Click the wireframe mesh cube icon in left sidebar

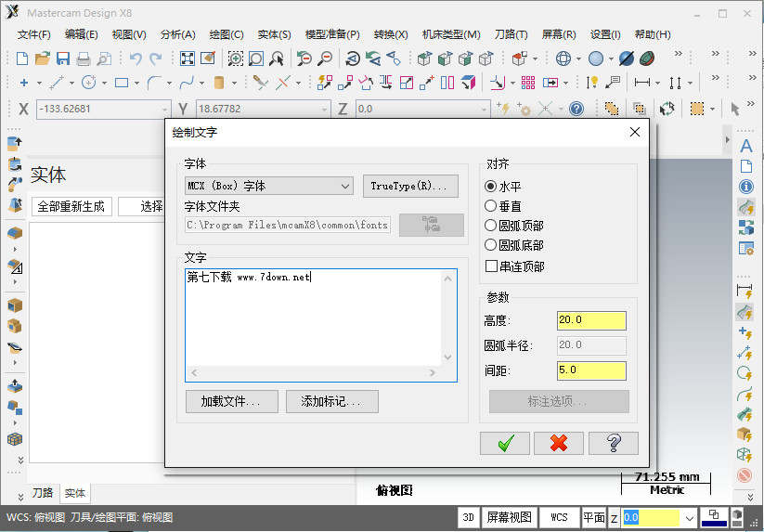[15, 439]
